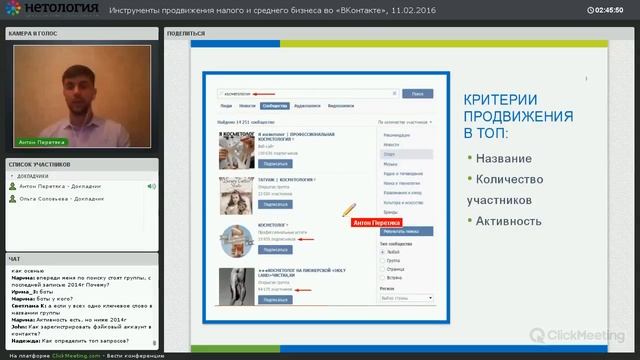Click the Нетология logo
640x360 pixels.
[x=52, y=8]
